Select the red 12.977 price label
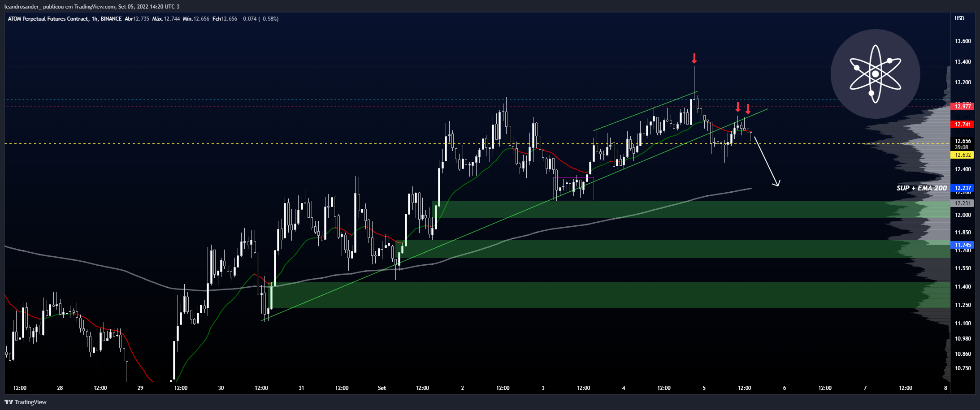Screen dimensions: 980x410 point(963,107)
